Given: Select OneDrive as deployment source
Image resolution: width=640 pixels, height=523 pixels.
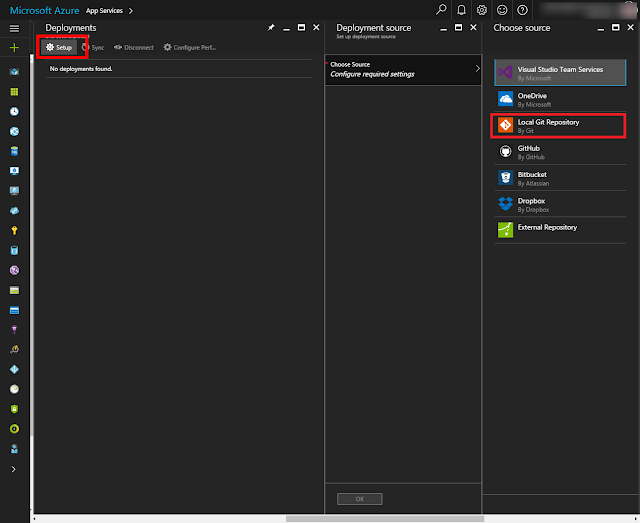Looking at the screenshot, I should coord(560,99).
